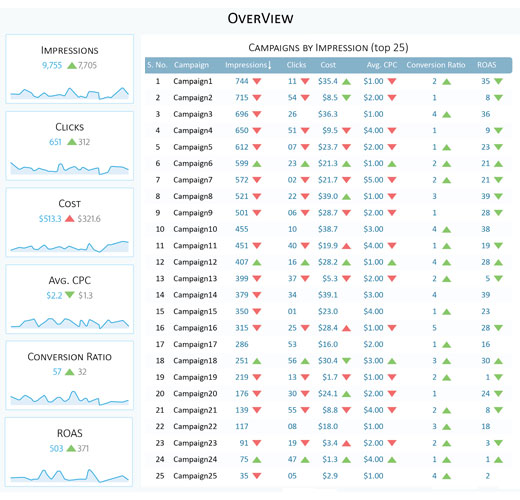
Task: Click the Clicks card sparkline chart
Action: tap(69, 168)
